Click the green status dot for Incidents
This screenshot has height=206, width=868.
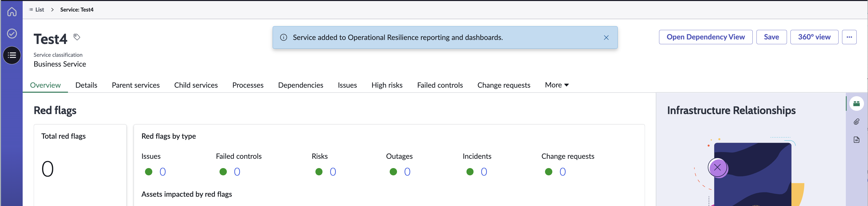[x=470, y=172]
